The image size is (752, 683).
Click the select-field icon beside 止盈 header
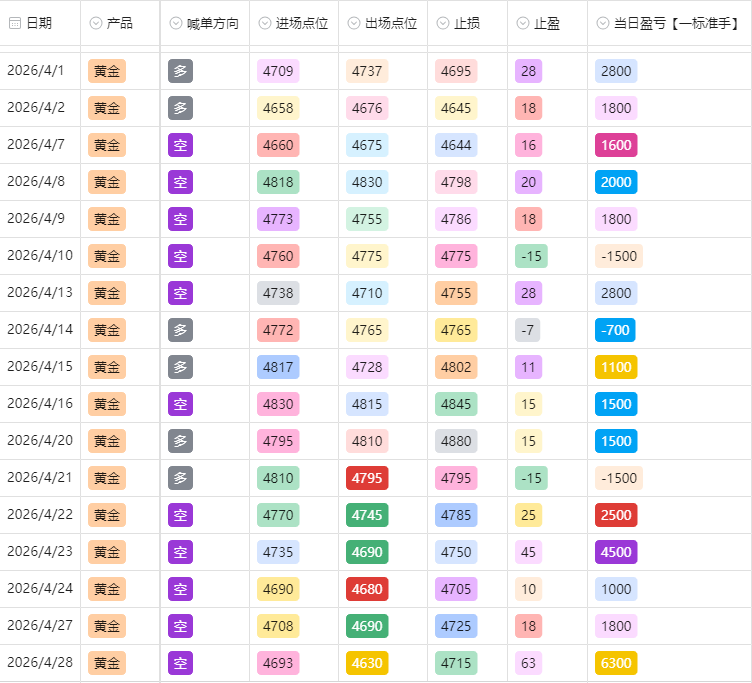click(x=523, y=23)
